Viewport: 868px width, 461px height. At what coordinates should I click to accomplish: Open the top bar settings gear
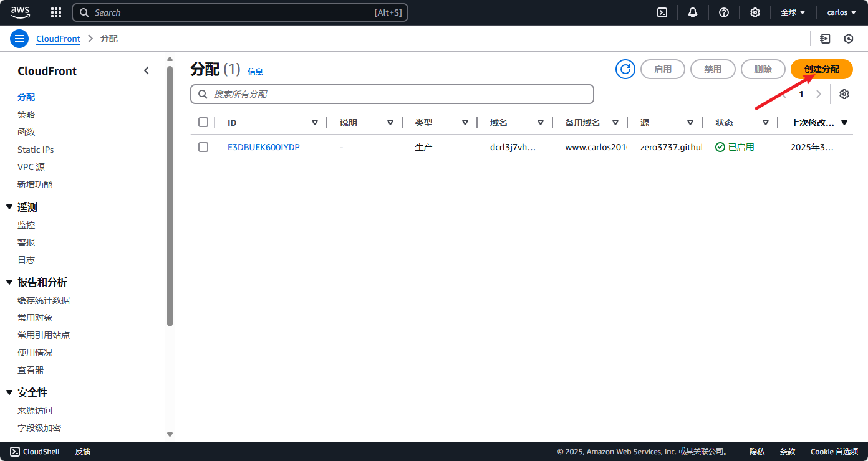(x=755, y=12)
